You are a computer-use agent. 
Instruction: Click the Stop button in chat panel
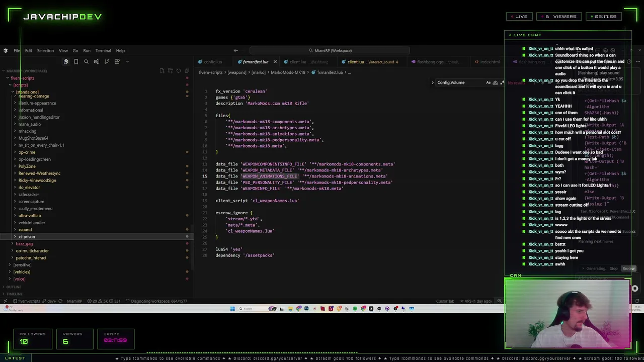pos(614,268)
